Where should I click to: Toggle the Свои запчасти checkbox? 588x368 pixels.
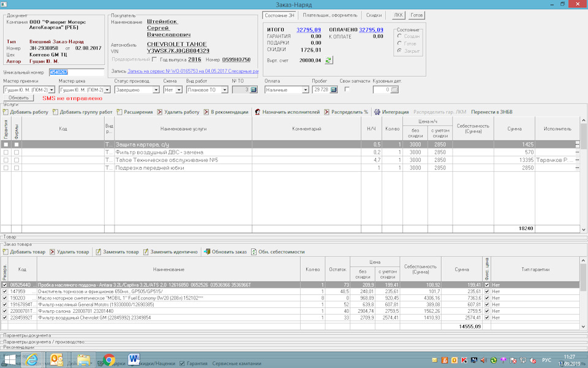pos(347,90)
